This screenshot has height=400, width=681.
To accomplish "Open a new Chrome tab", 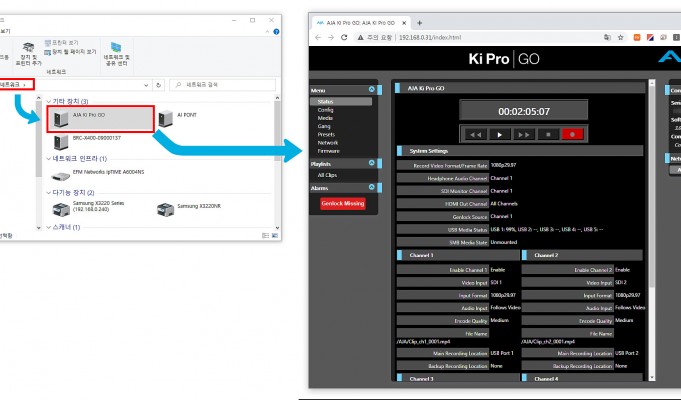I will point(420,23).
